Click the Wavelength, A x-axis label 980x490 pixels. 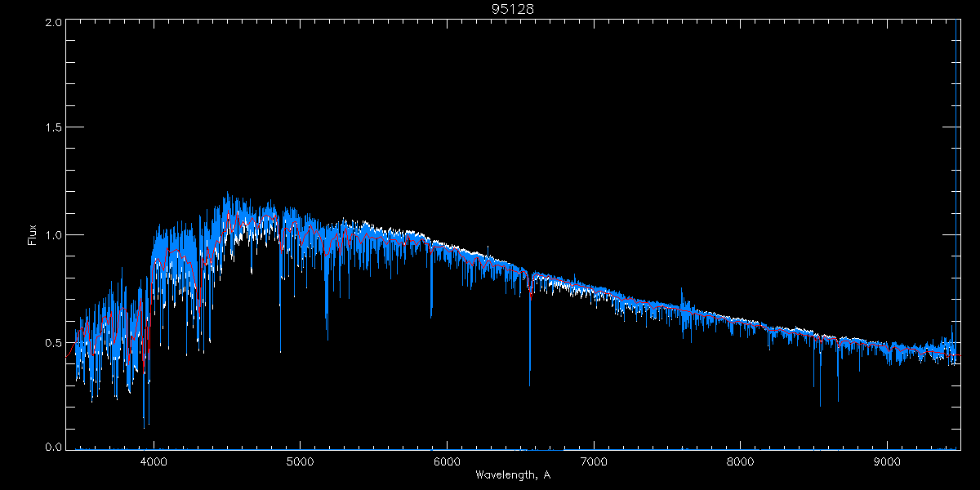(x=512, y=474)
